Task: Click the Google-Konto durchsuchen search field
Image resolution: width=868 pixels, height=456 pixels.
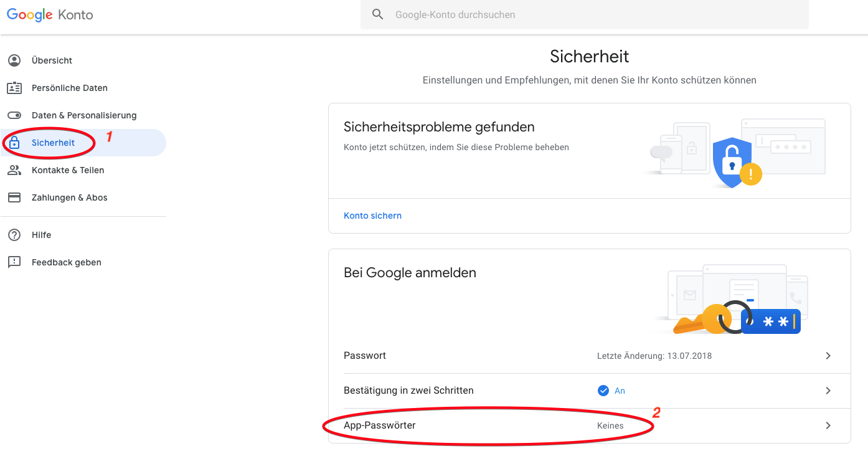Action: (592, 14)
